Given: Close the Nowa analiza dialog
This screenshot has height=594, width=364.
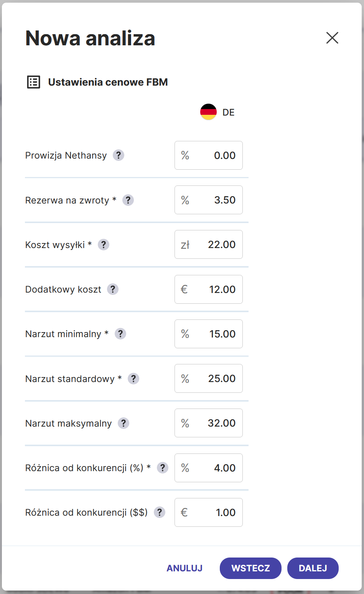Looking at the screenshot, I should click(332, 38).
